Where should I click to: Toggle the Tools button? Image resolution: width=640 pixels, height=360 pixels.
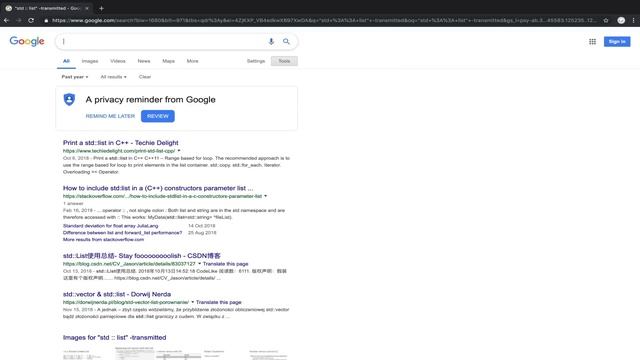click(x=284, y=61)
